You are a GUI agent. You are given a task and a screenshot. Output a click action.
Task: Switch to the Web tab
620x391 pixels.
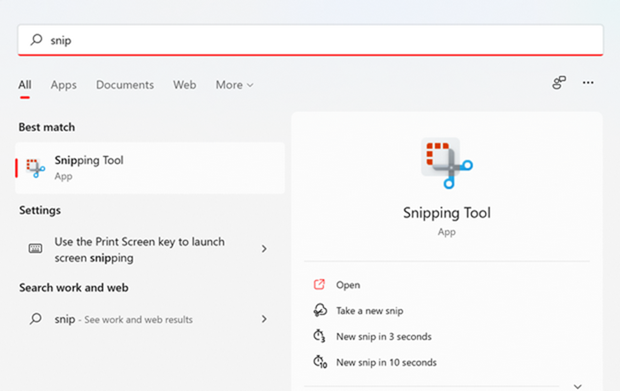(x=184, y=85)
